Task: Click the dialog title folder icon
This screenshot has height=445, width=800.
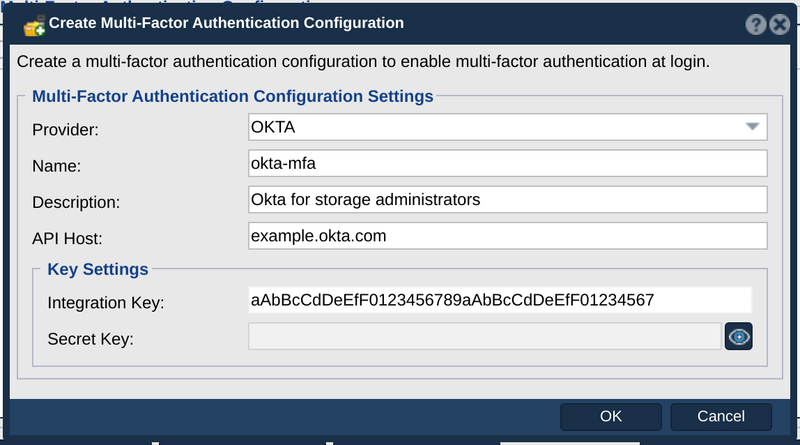Action: 34,26
